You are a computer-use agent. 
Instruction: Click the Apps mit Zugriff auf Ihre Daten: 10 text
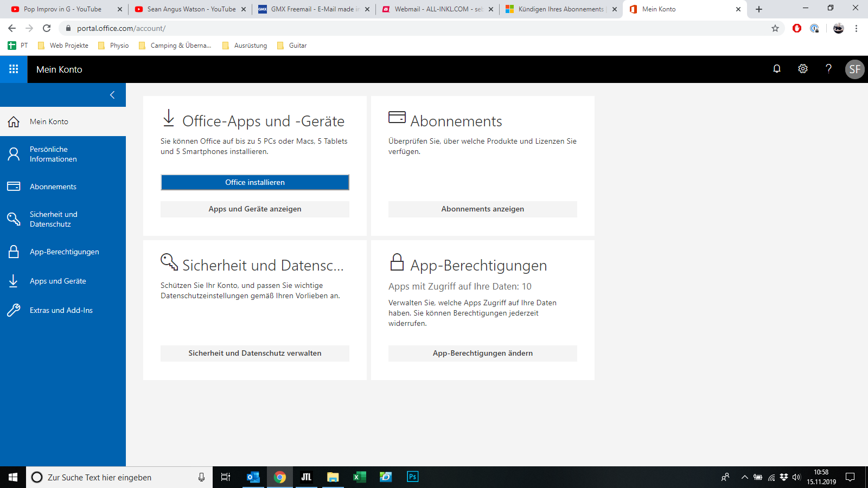click(x=460, y=286)
